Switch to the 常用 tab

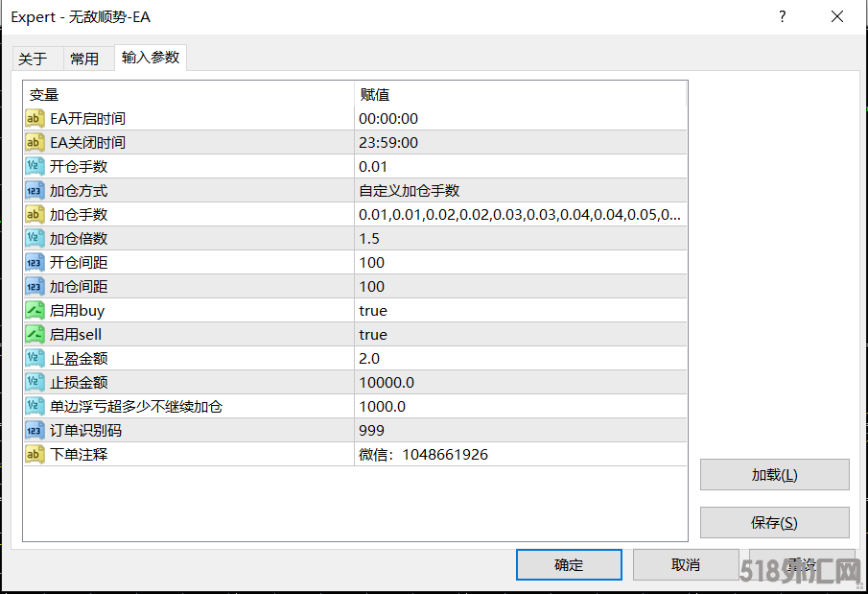pos(85,59)
